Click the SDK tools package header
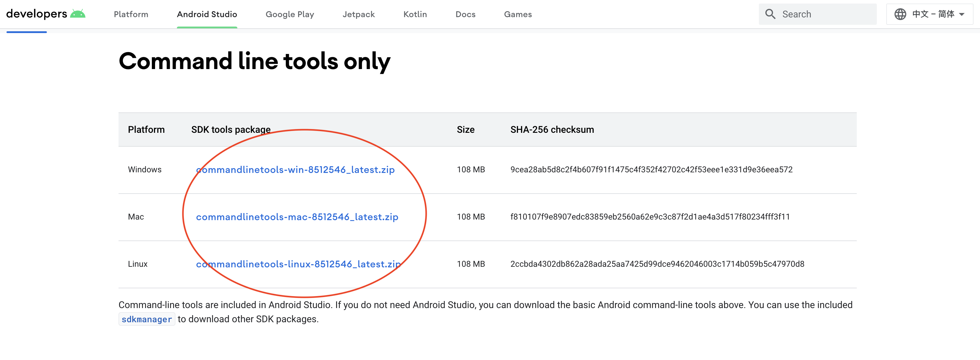 [x=231, y=130]
